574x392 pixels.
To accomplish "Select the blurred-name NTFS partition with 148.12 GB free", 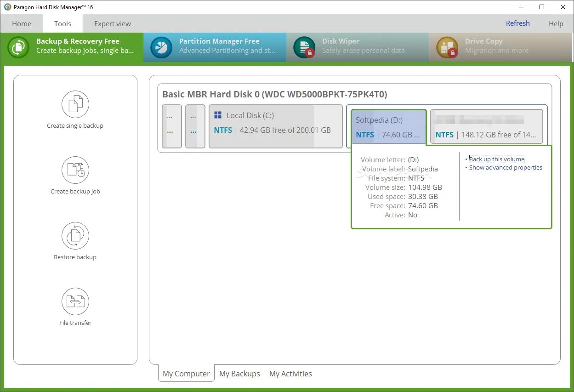I will pyautogui.click(x=487, y=126).
